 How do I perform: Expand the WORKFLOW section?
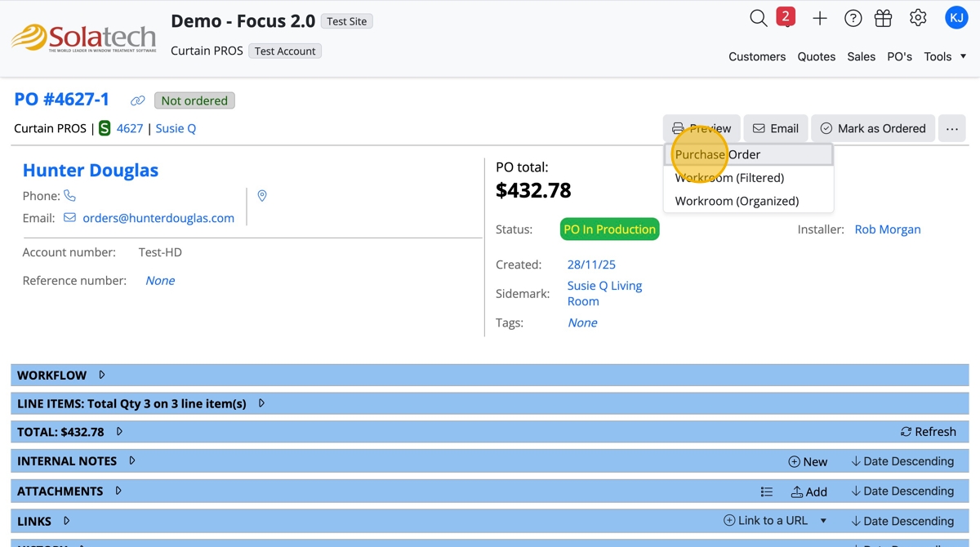click(102, 376)
